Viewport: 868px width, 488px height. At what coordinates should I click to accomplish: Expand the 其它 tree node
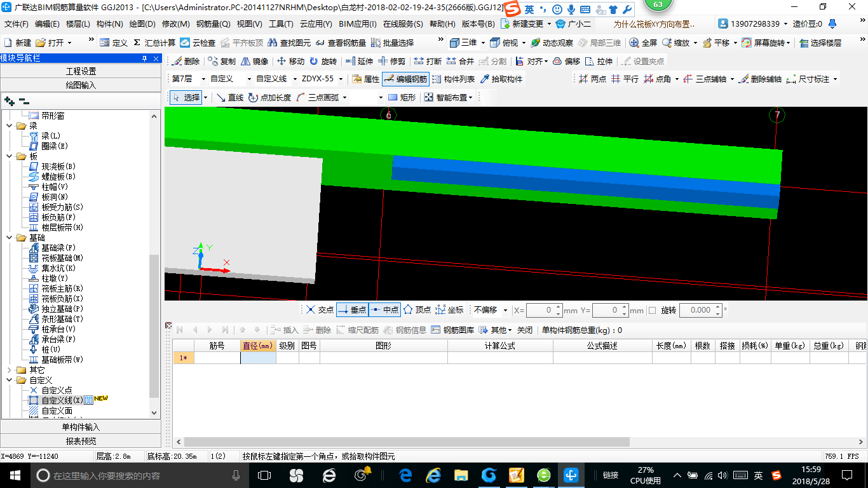(9, 370)
